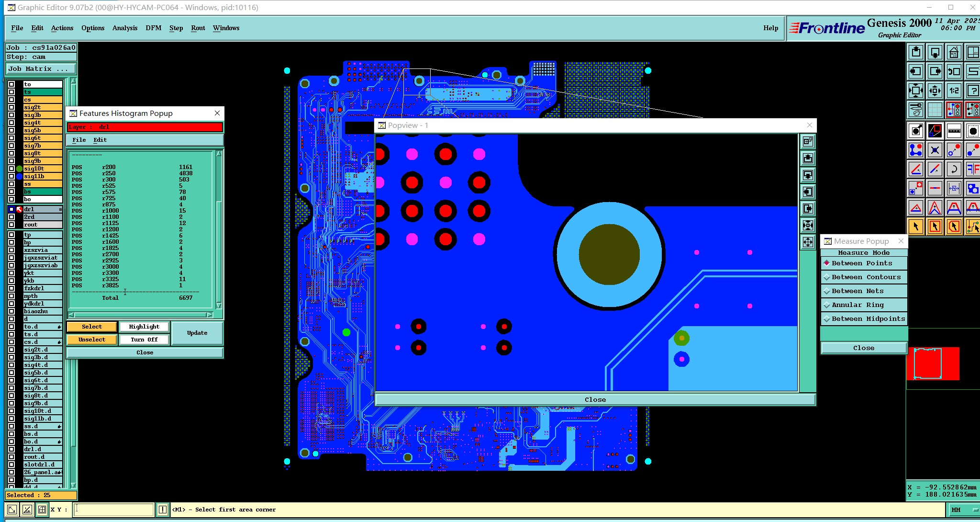The width and height of the screenshot is (980, 522).
Task: Click the Highlight button in histogram popup
Action: (144, 327)
